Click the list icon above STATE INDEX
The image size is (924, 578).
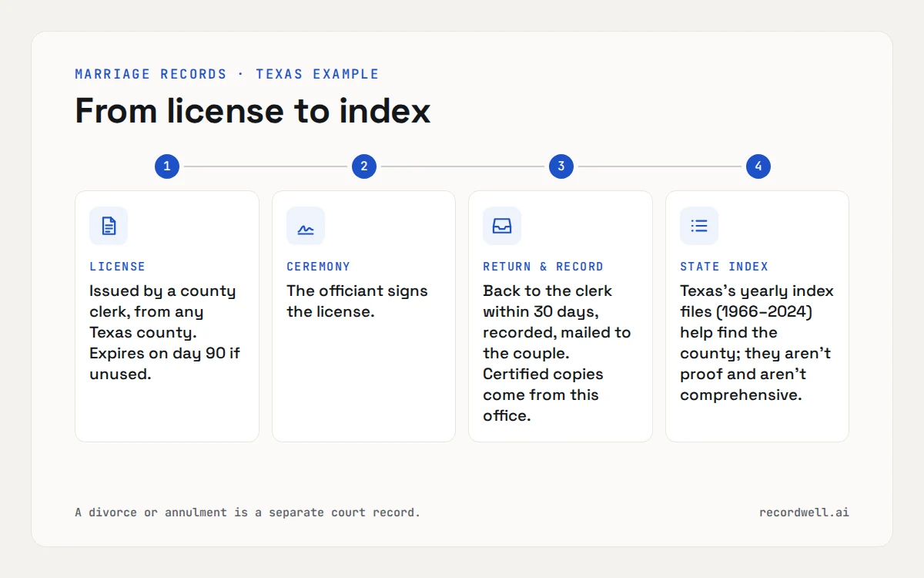pos(699,226)
